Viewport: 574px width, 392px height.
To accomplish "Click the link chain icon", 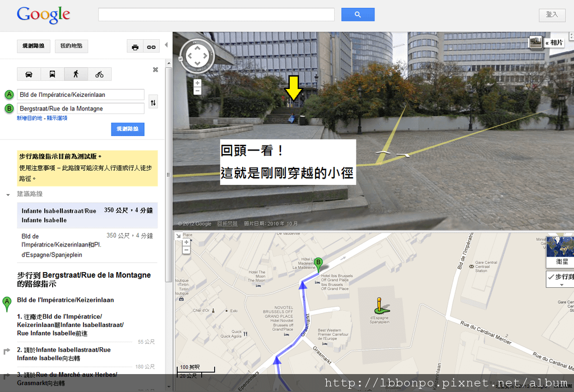I will click(151, 47).
